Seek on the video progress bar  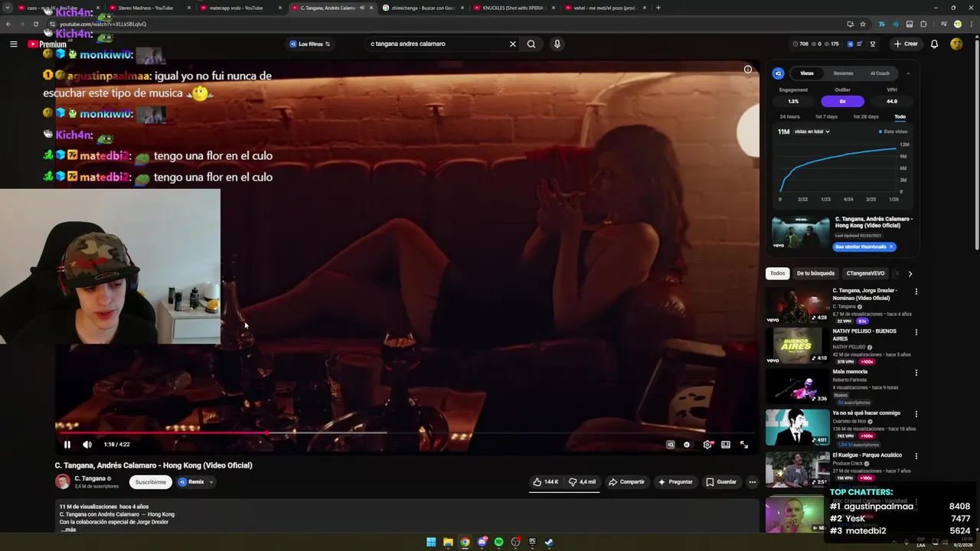coord(406,432)
